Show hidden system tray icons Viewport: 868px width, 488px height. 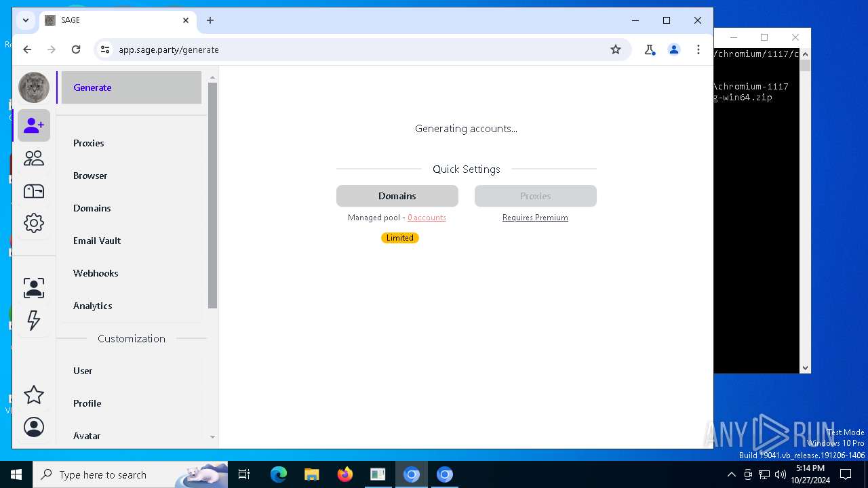(731, 474)
